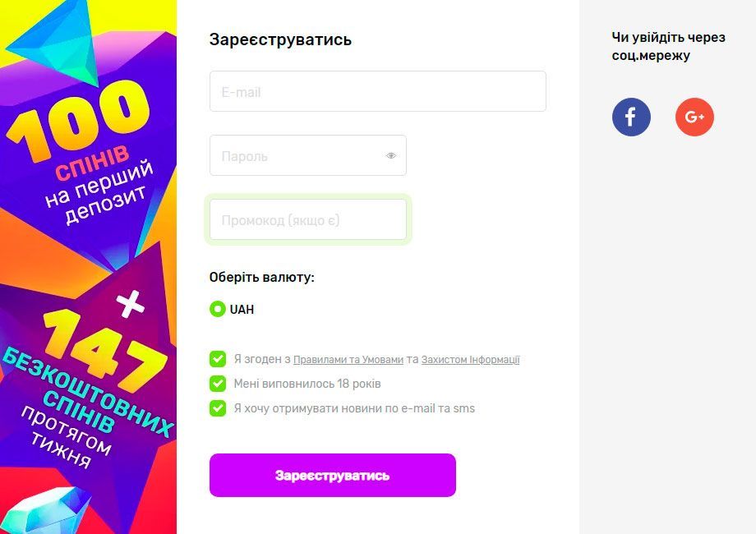
Task: Open the Захистом Інформації link
Action: [x=472, y=360]
